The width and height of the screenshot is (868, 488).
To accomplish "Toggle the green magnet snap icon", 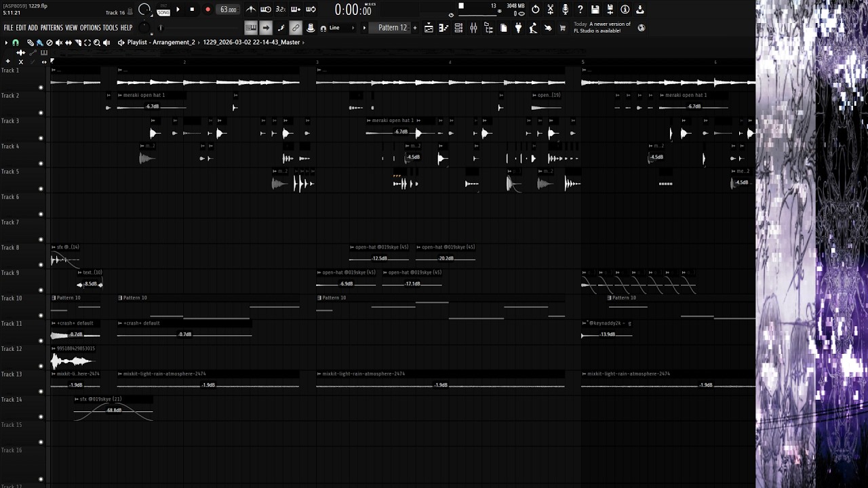I will 15,42.
